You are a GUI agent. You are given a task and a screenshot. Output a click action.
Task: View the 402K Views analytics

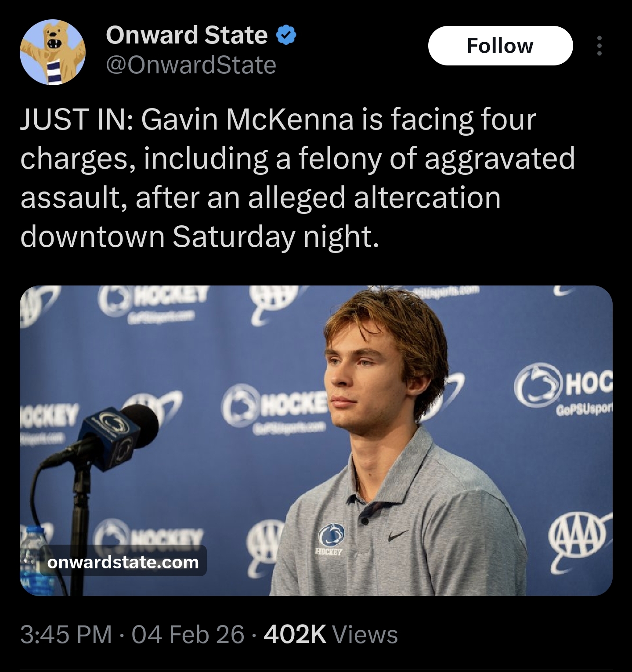click(x=330, y=635)
